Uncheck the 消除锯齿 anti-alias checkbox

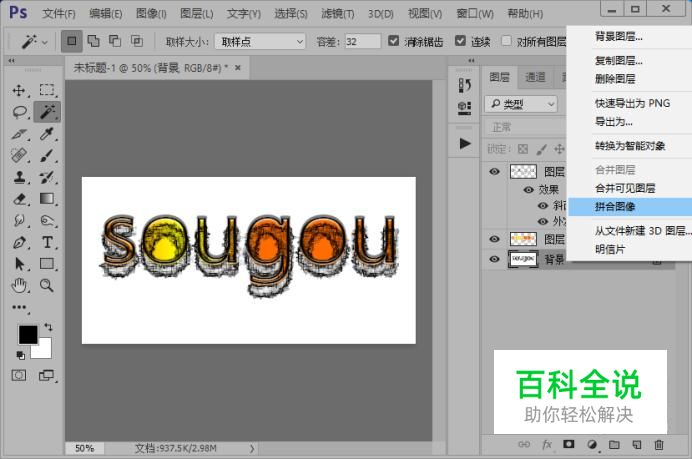click(393, 41)
